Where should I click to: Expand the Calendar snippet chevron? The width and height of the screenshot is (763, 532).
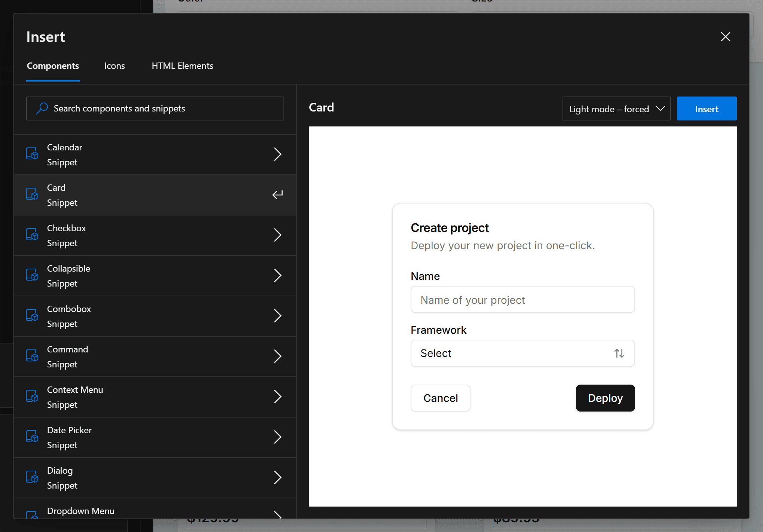pyautogui.click(x=278, y=154)
